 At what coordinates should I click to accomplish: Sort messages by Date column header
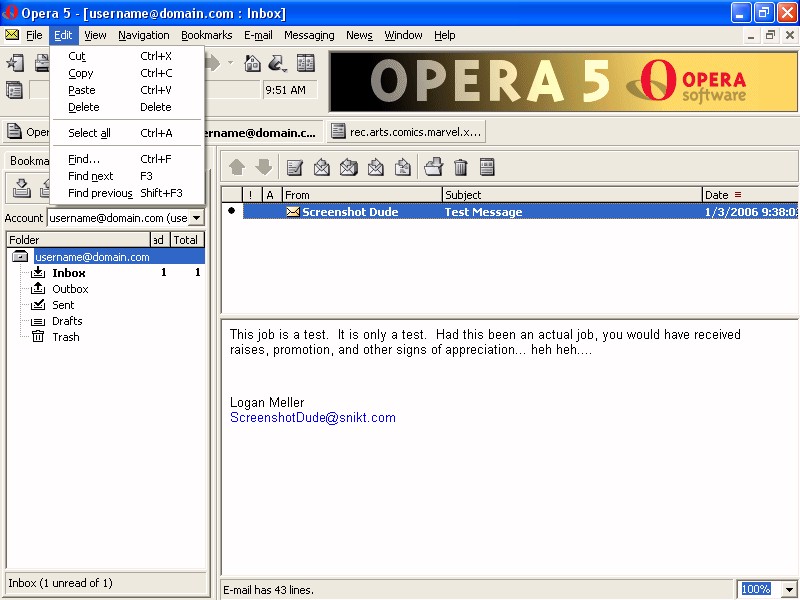[x=750, y=194]
